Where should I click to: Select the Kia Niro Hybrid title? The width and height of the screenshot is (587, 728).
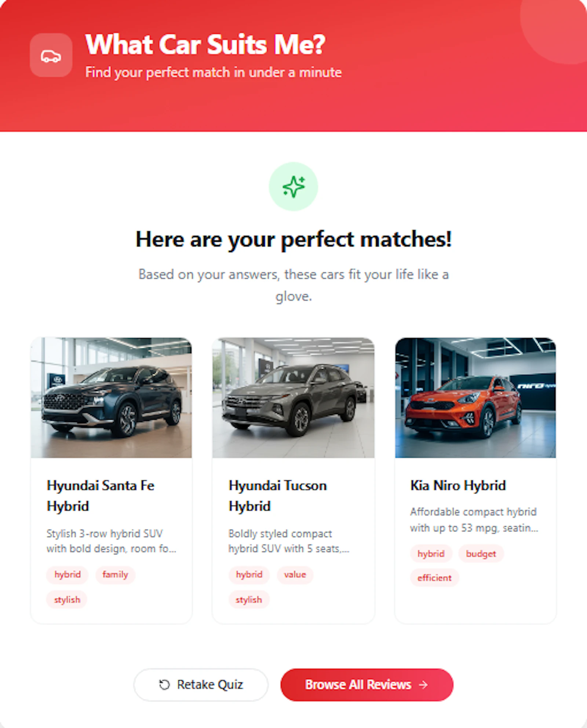point(458,486)
